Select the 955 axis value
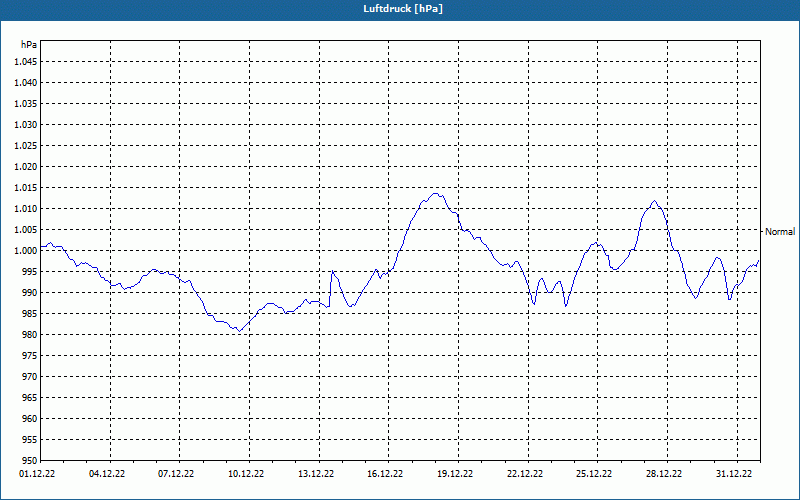The height and width of the screenshot is (500, 800). pyautogui.click(x=30, y=440)
